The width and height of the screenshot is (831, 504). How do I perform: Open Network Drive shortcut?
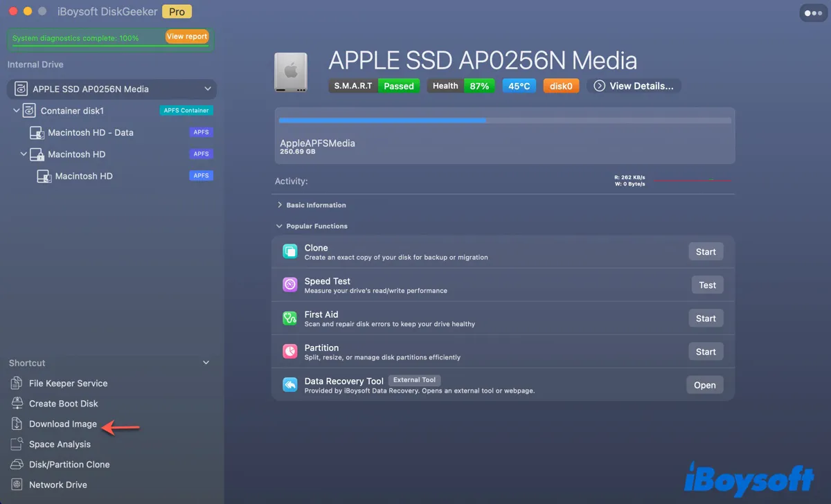57,485
